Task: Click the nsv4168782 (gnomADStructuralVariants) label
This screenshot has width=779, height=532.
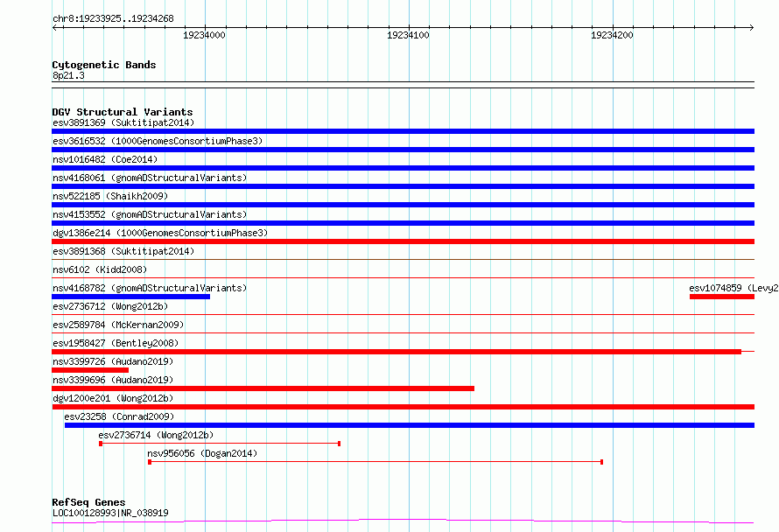Action: pyautogui.click(x=150, y=288)
